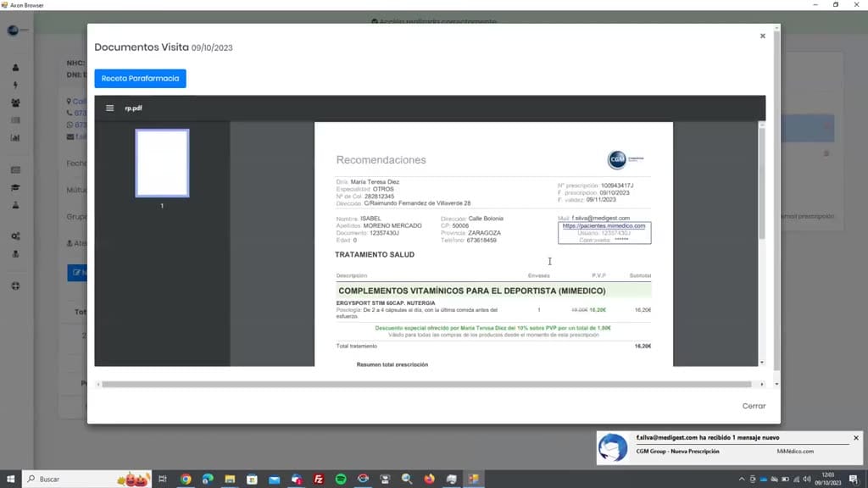868x488 pixels.
Task: Open Spotify from taskbar
Action: click(341, 480)
